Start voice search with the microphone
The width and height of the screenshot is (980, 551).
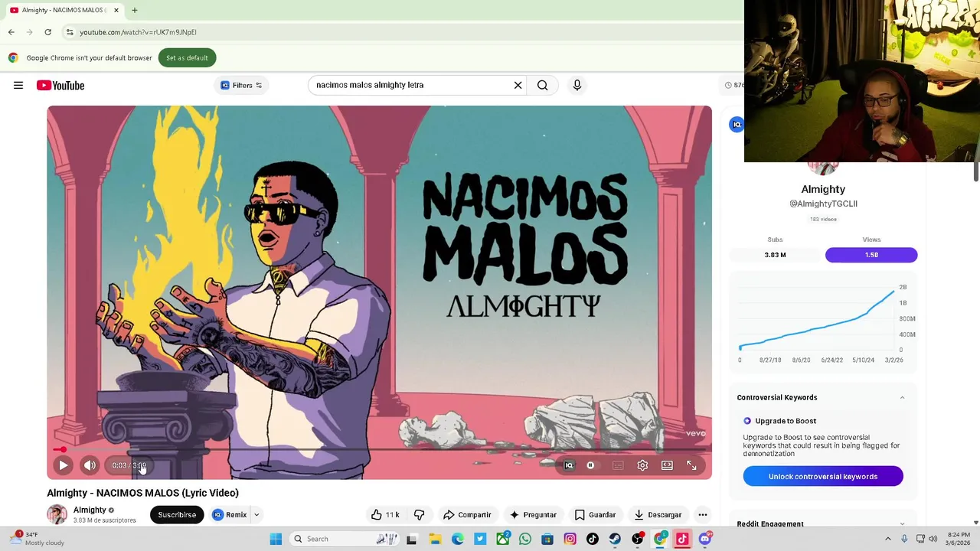577,85
